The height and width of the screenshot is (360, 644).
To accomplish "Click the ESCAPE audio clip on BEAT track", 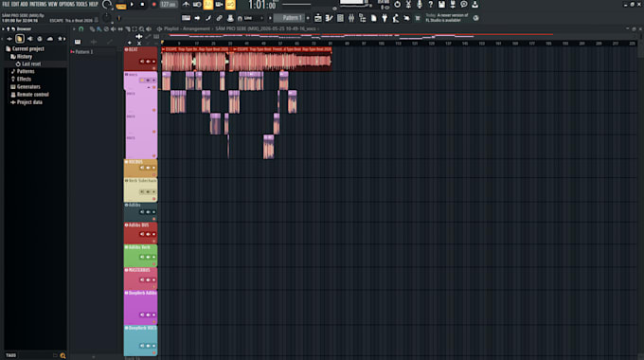I will click(x=195, y=59).
